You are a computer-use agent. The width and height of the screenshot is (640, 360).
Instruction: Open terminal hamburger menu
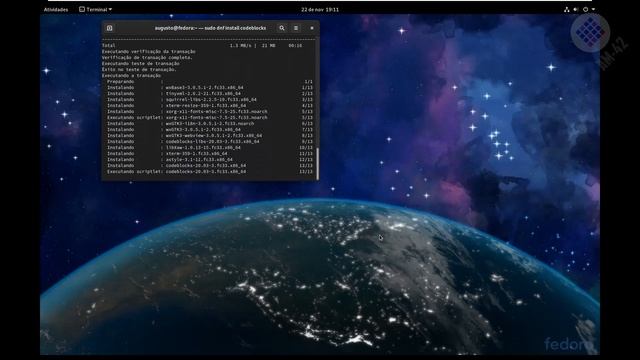(296, 28)
